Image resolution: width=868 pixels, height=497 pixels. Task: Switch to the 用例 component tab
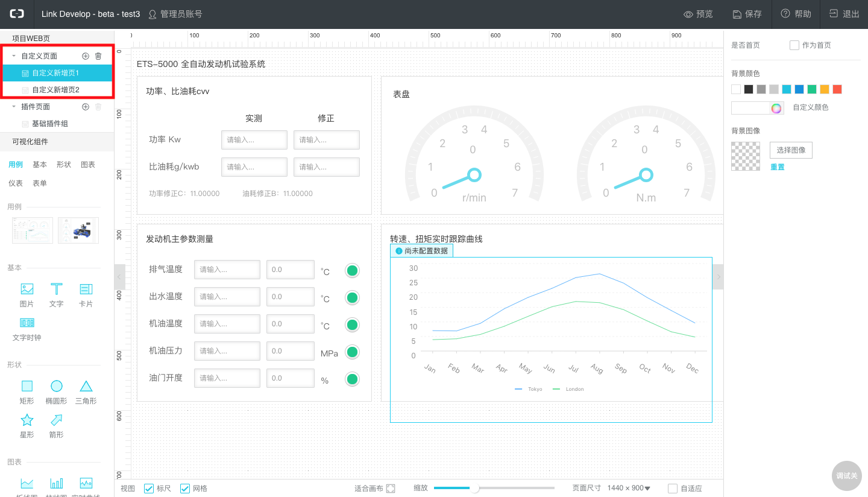point(16,165)
